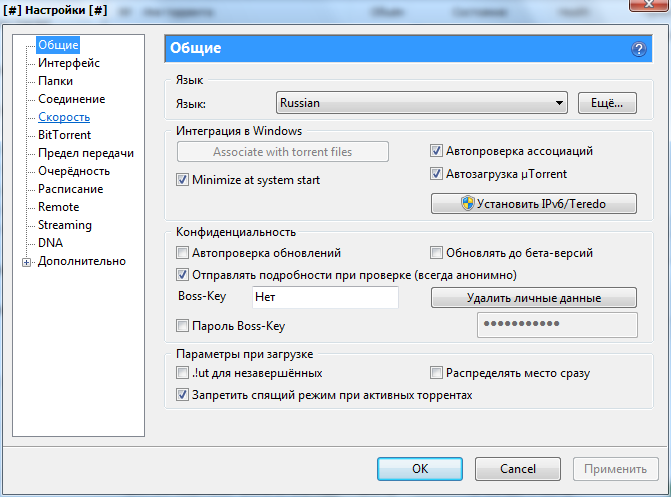Select Расписание in the sidebar
The height and width of the screenshot is (497, 671).
70,189
